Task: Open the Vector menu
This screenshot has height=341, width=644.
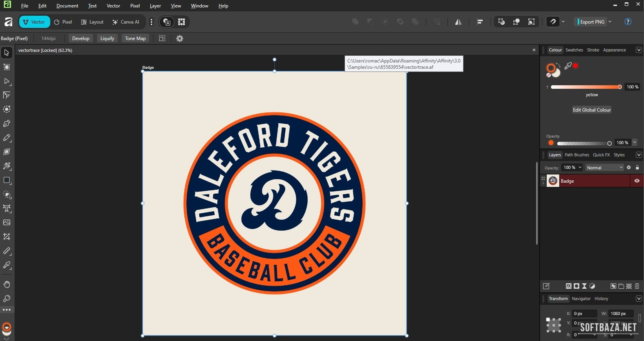Action: (113, 6)
